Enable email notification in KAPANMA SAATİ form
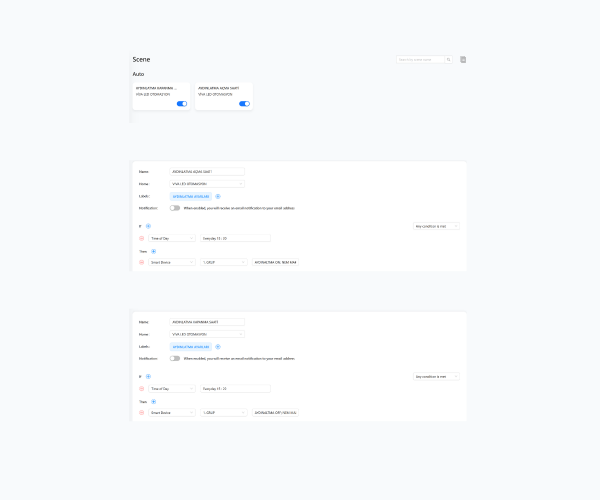 (175, 358)
